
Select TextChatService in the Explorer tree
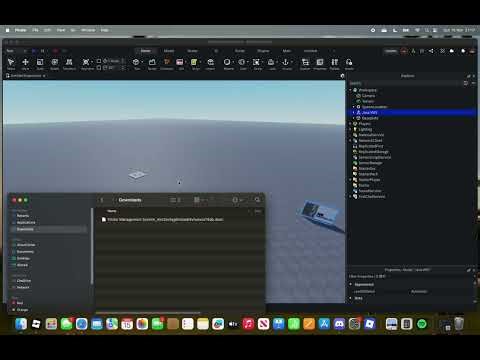tap(371, 196)
